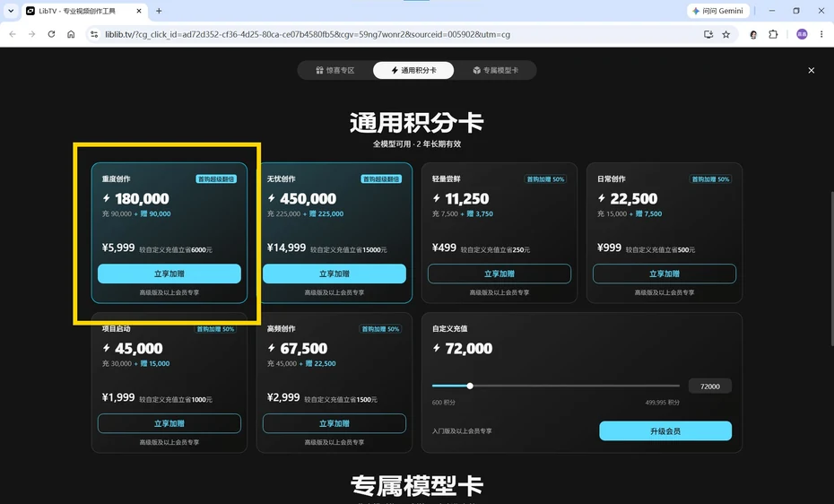Image resolution: width=834 pixels, height=504 pixels.
Task: Close the LibTV browser tab
Action: pyautogui.click(x=139, y=11)
